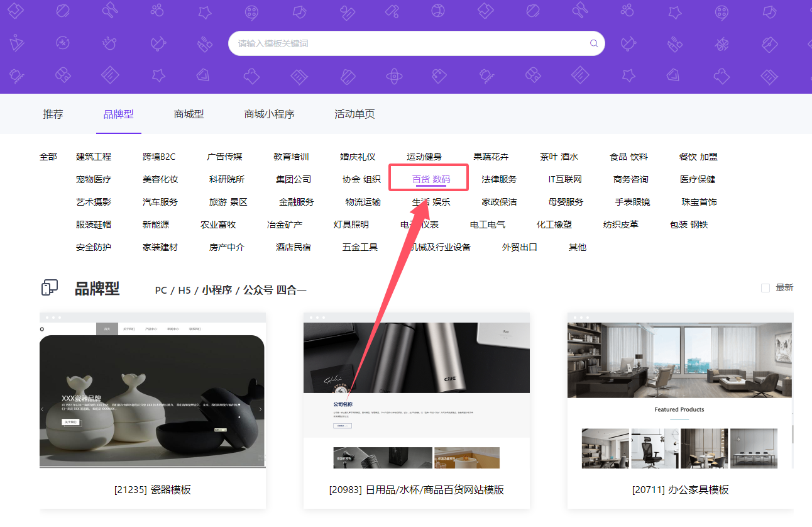
Task: Select the 五金工具 category
Action: tap(360, 247)
